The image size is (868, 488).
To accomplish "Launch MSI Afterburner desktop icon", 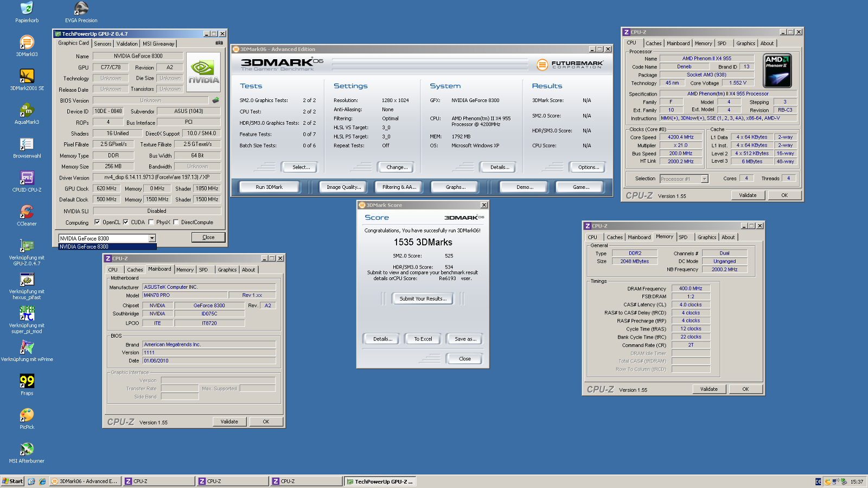I will 27,453.
